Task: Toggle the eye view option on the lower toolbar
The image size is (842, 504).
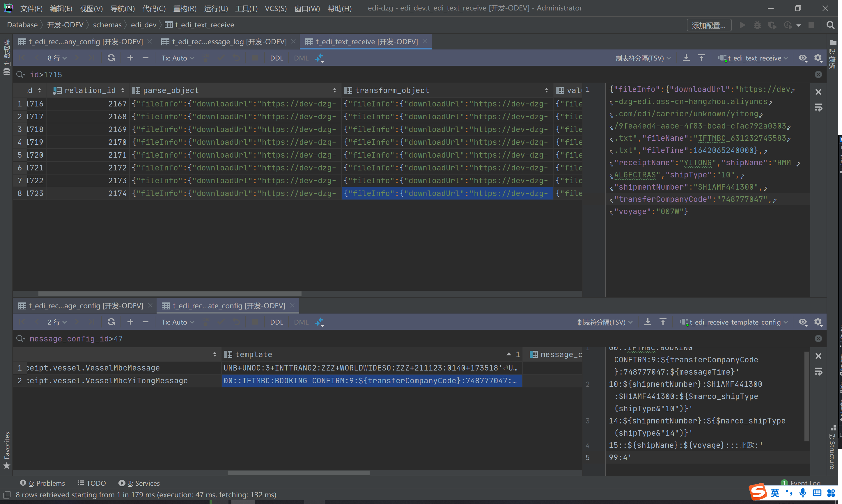Action: (803, 322)
